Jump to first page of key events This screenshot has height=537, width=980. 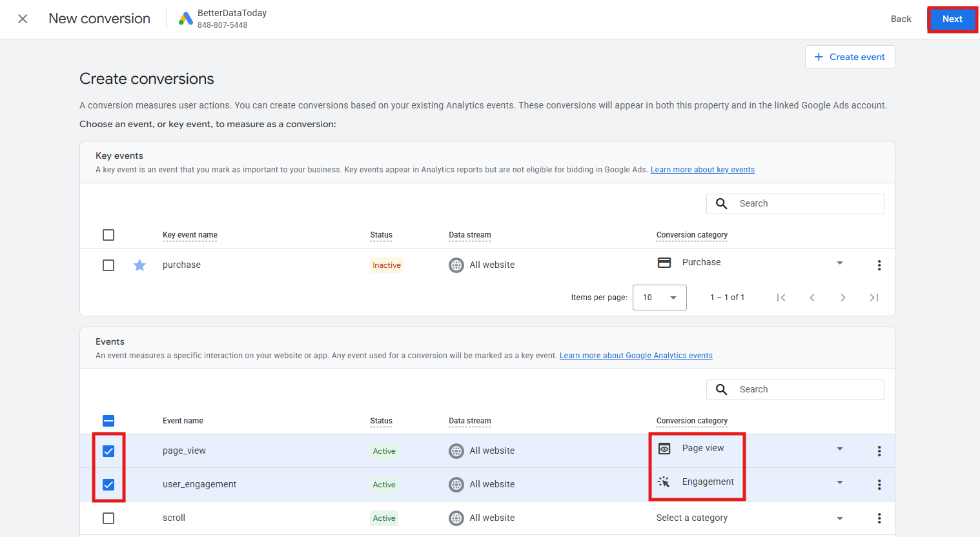click(x=781, y=298)
